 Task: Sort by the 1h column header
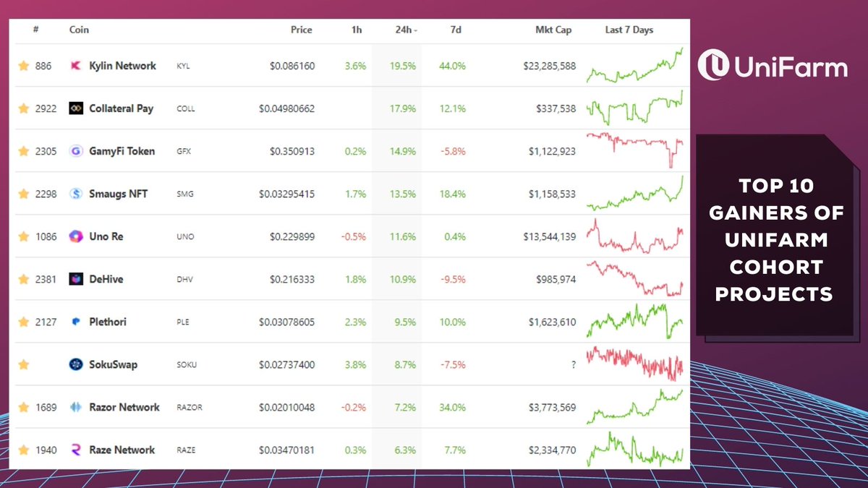coord(357,30)
